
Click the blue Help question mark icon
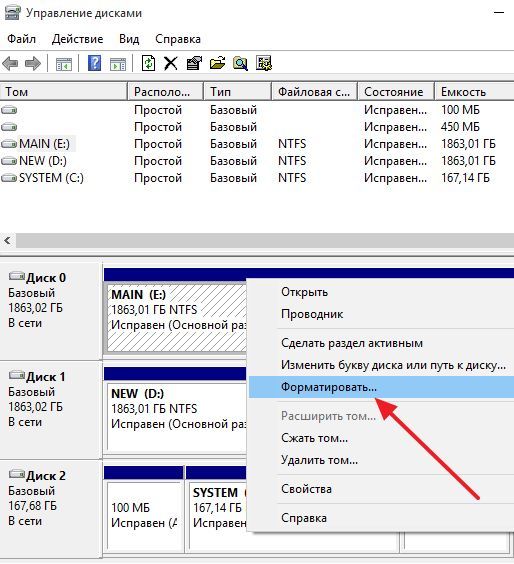94,64
